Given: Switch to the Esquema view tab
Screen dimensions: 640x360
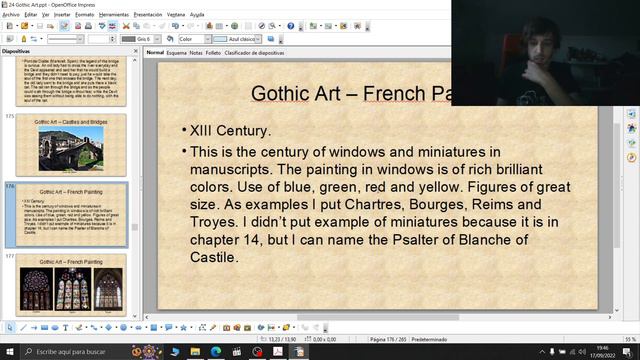Looking at the screenshot, I should pyautogui.click(x=176, y=53).
